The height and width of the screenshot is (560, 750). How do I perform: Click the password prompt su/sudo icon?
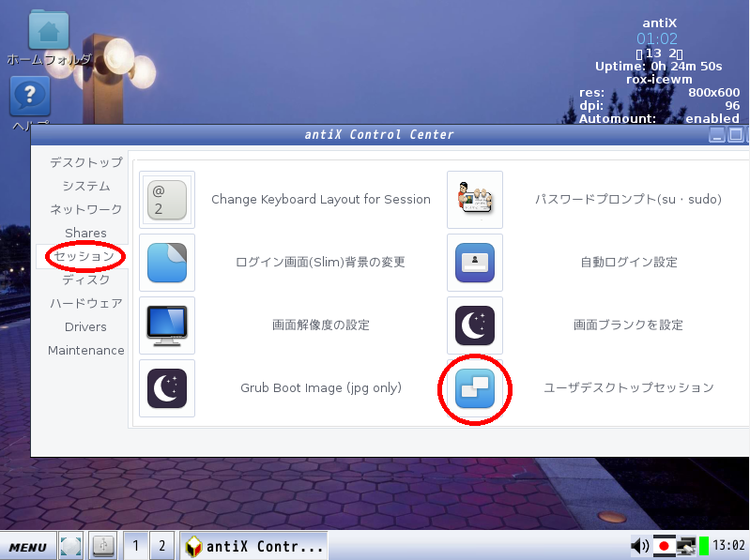point(474,200)
